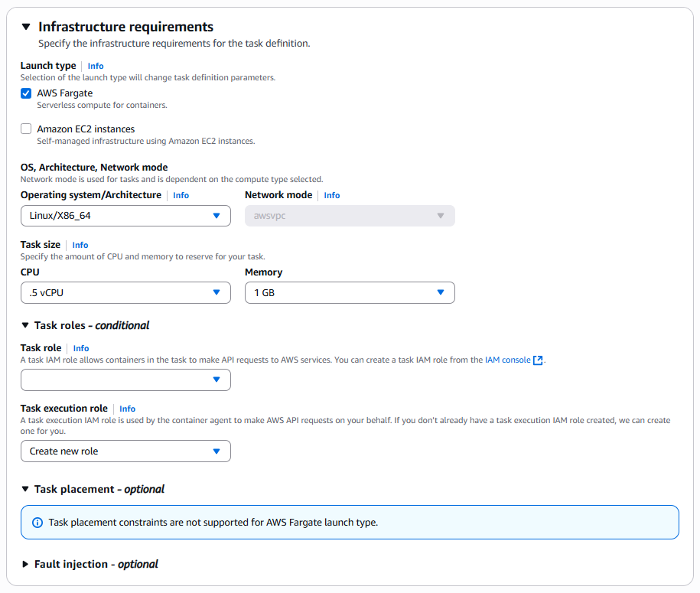The height and width of the screenshot is (593, 700).
Task: Open Info link for Task execution role
Action: [x=127, y=409]
